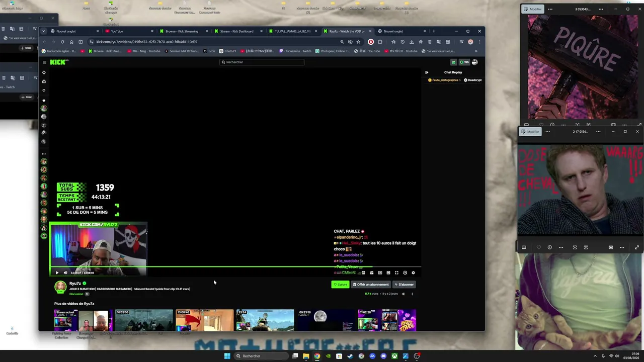Open the tab search dropdown arrow
Viewport: 644px width, 362px height.
click(x=44, y=31)
